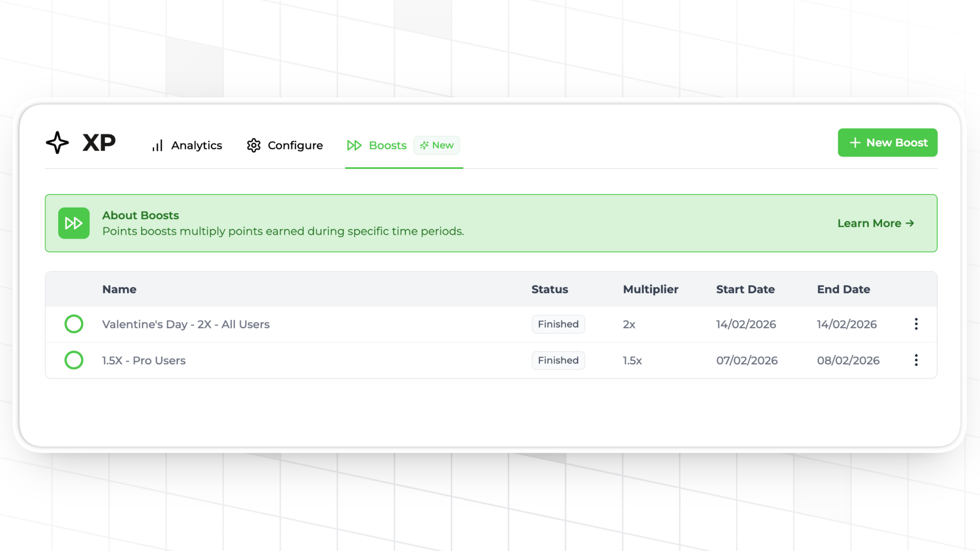Click the sparkle icon in New badge
Screen dimensions: 980x551
coord(424,145)
